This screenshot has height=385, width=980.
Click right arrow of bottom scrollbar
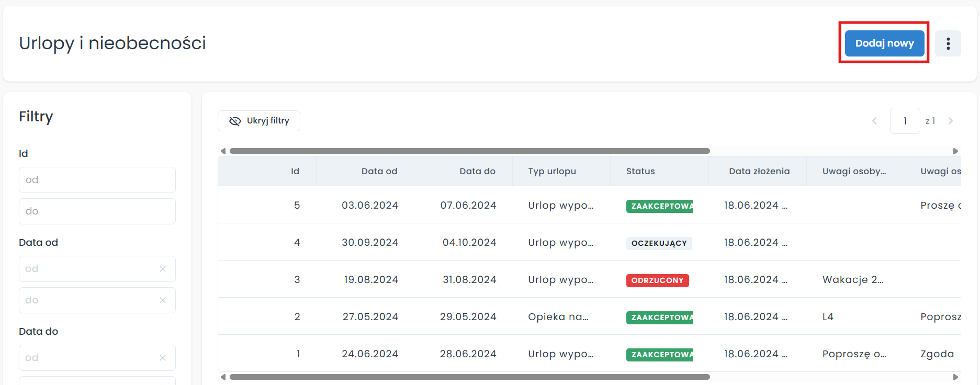click(955, 377)
